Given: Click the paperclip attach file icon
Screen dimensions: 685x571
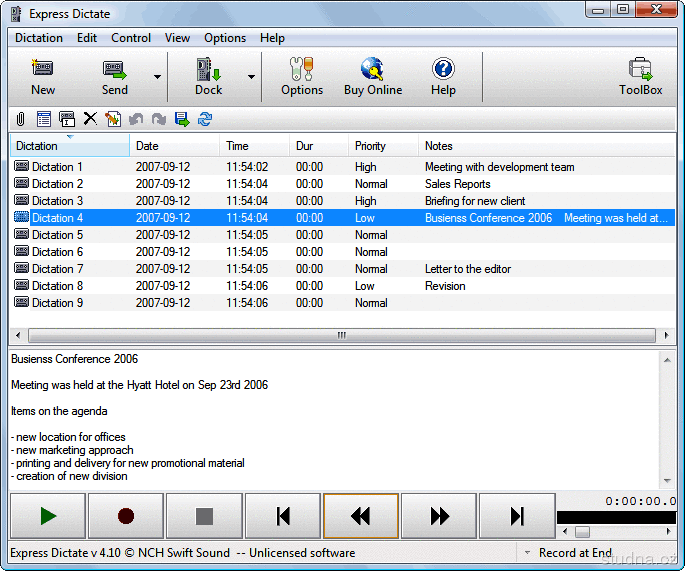Looking at the screenshot, I should (x=20, y=119).
